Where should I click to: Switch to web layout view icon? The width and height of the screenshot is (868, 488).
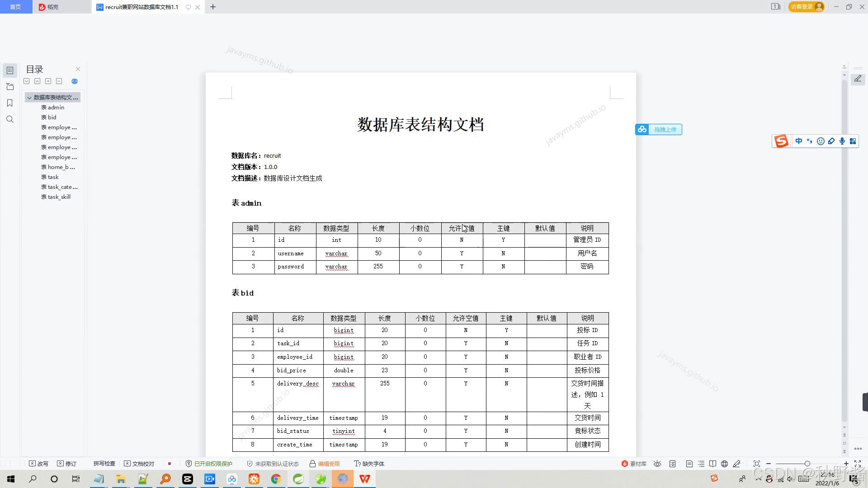point(724,464)
